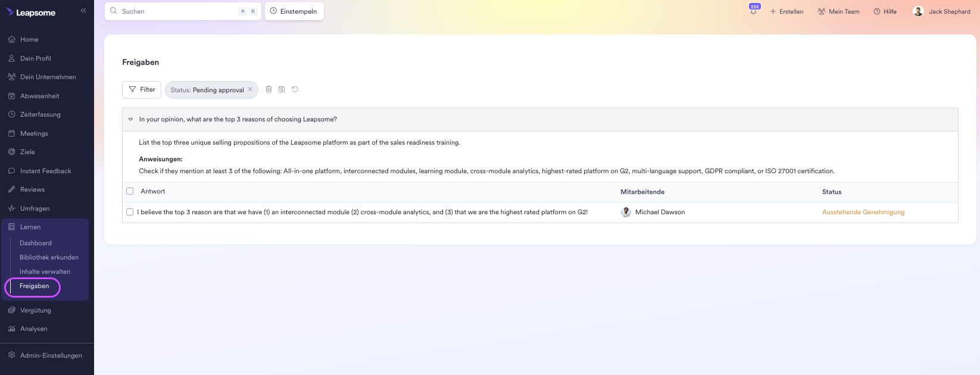Click the Antwort column header
The width and height of the screenshot is (980, 375).
153,191
